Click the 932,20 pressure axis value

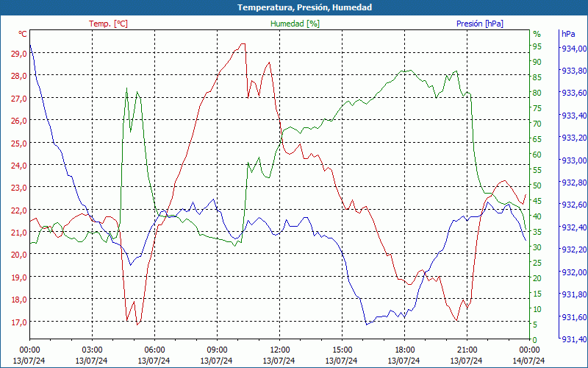pyautogui.click(x=573, y=250)
